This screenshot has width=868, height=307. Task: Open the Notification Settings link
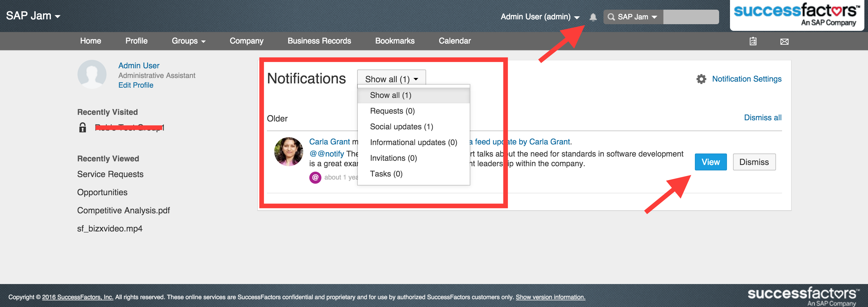[747, 79]
